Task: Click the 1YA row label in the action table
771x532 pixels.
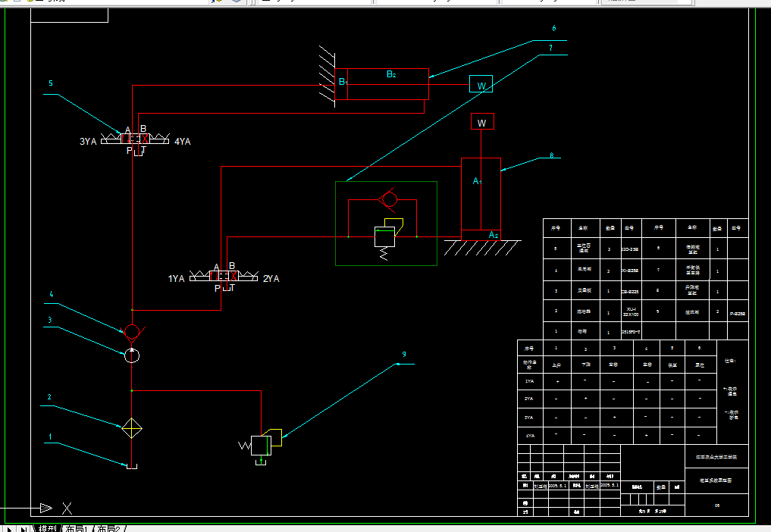Action: coord(530,381)
